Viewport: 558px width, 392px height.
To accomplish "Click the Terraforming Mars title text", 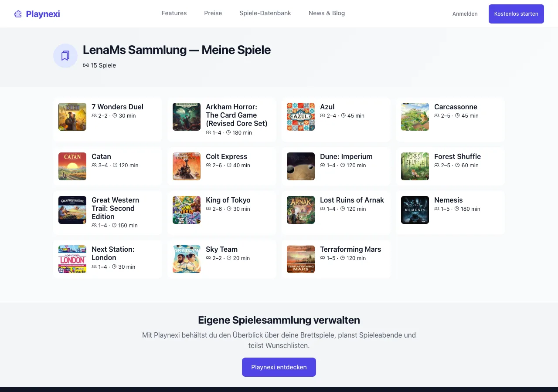I will 350,249.
